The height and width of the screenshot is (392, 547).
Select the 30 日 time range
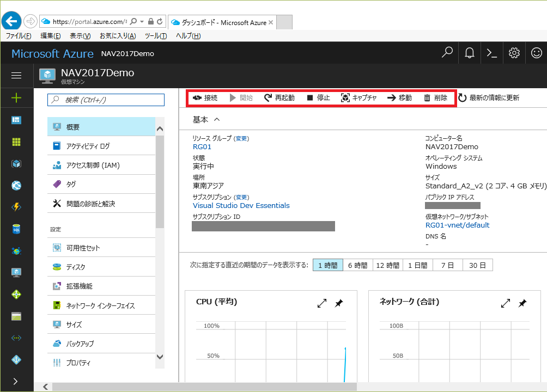pos(478,265)
